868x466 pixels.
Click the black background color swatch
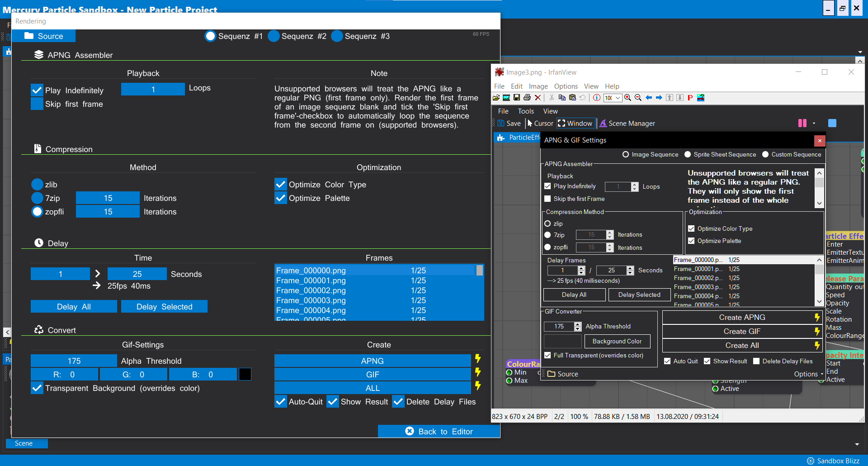(245, 375)
